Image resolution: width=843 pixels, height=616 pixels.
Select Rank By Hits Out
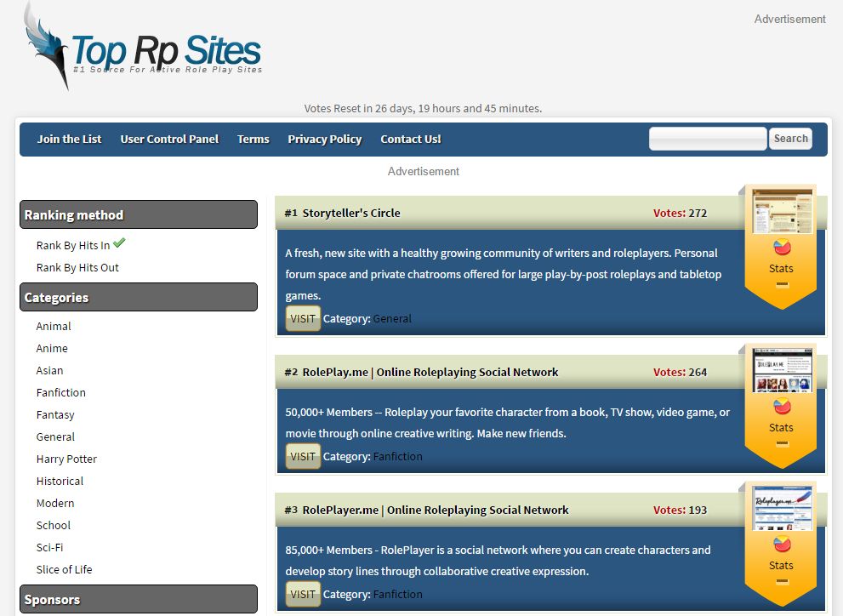pyautogui.click(x=77, y=267)
